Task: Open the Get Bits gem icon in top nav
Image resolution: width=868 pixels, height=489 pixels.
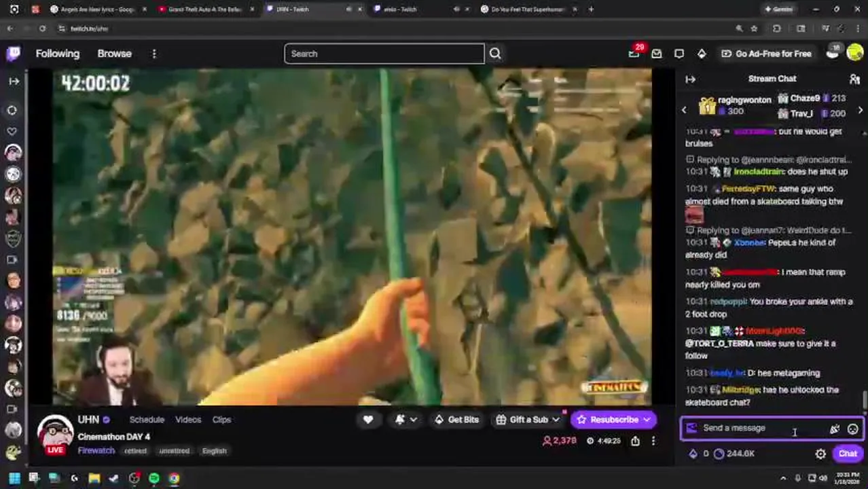Action: (x=702, y=54)
